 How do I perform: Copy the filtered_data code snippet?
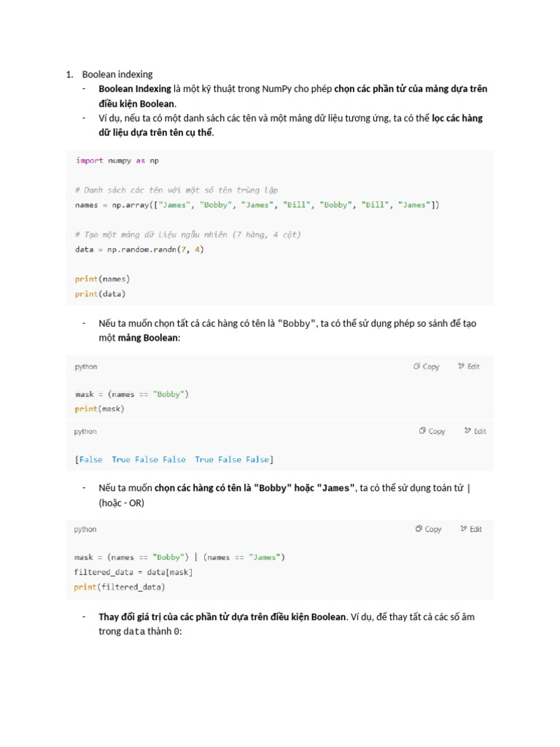tap(429, 530)
